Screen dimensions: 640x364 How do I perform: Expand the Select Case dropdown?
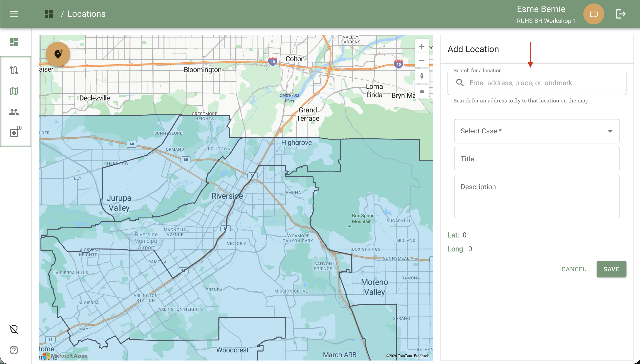[x=537, y=131]
